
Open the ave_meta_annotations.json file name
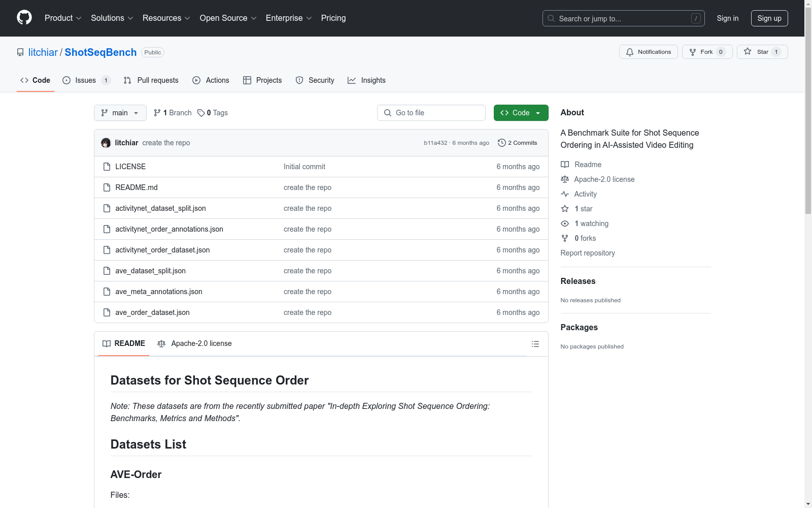pyautogui.click(x=159, y=292)
